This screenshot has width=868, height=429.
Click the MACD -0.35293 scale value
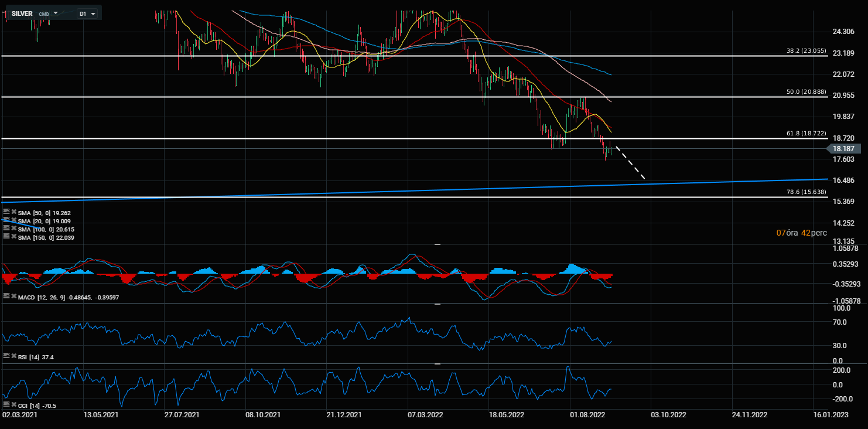coord(847,284)
